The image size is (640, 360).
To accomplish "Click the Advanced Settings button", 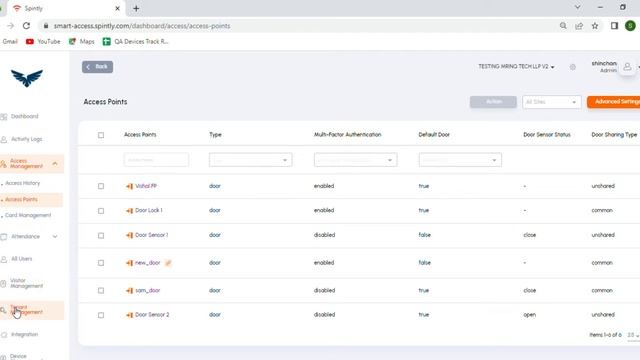I will coord(613,102).
